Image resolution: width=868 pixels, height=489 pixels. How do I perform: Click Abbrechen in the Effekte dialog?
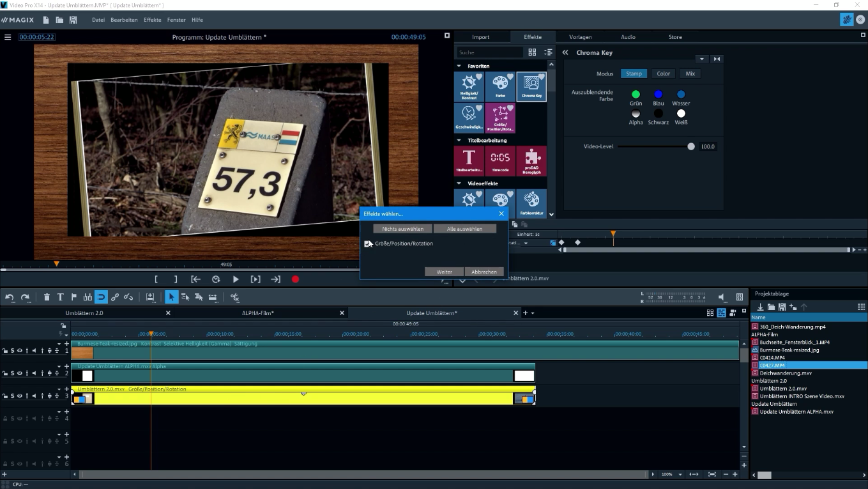pos(483,271)
